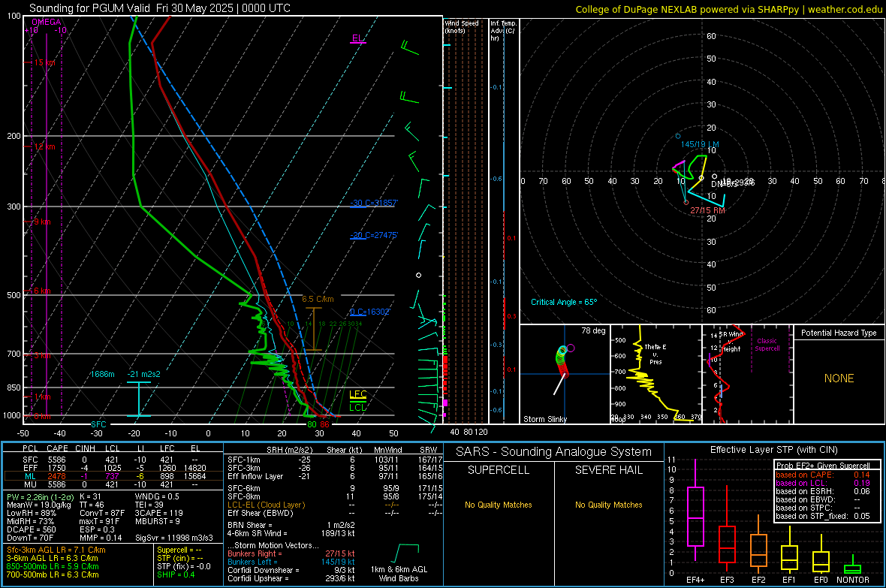
Task: Click the cyan SFC label below skew-T
Action: [x=98, y=424]
